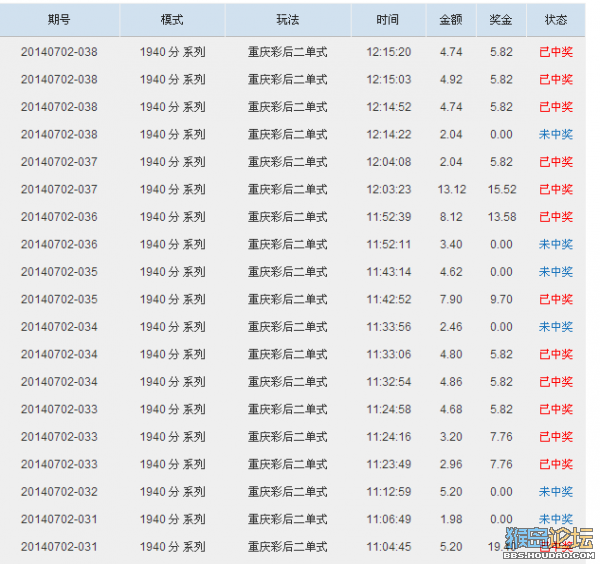
Task: Click the amount value 13.12
Action: pos(452,189)
